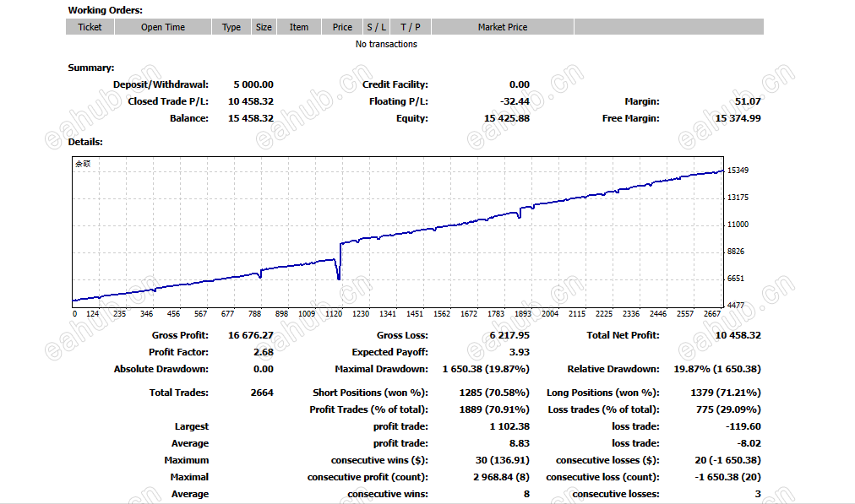The height and width of the screenshot is (504, 855).
Task: Select the Expected Payoff value 3.93
Action: click(520, 352)
